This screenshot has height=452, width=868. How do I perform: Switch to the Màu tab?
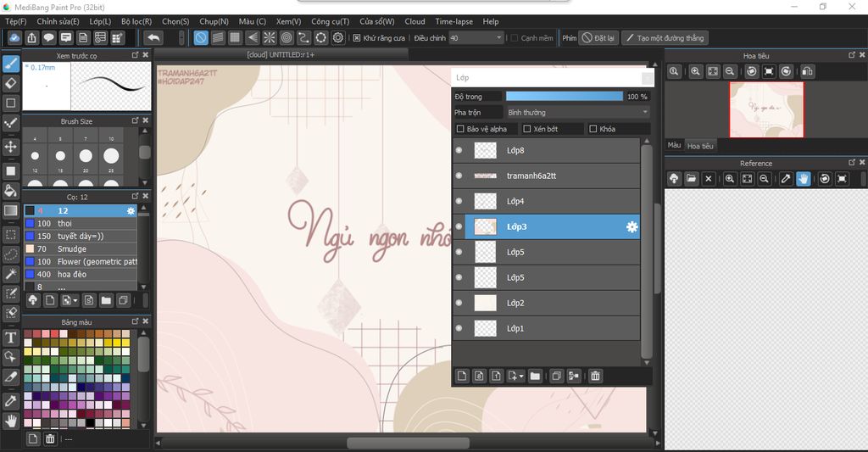[x=674, y=145]
